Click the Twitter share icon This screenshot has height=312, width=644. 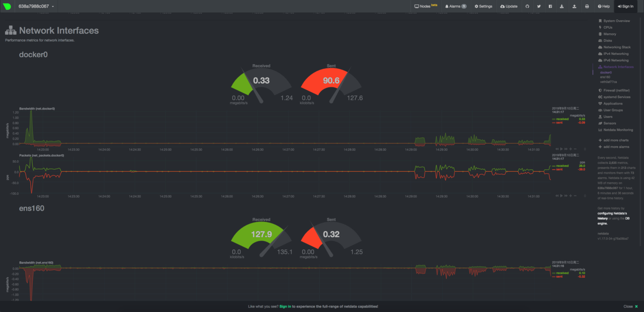pyautogui.click(x=539, y=7)
